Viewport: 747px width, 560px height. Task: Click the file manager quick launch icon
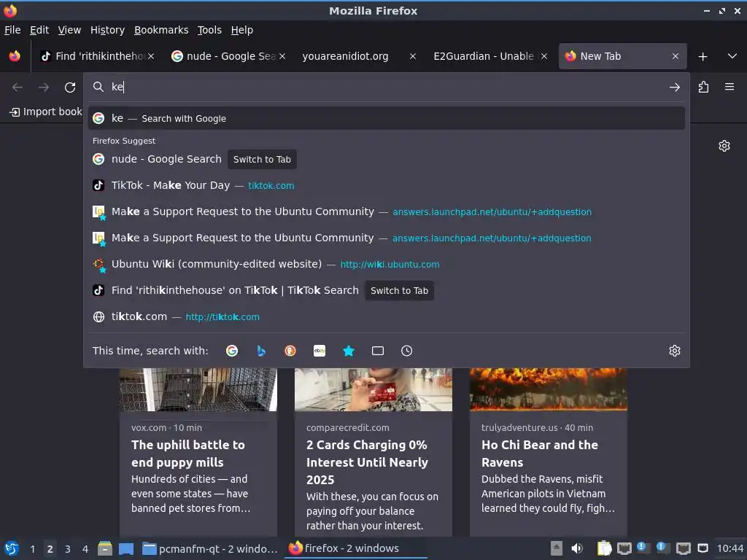click(105, 548)
